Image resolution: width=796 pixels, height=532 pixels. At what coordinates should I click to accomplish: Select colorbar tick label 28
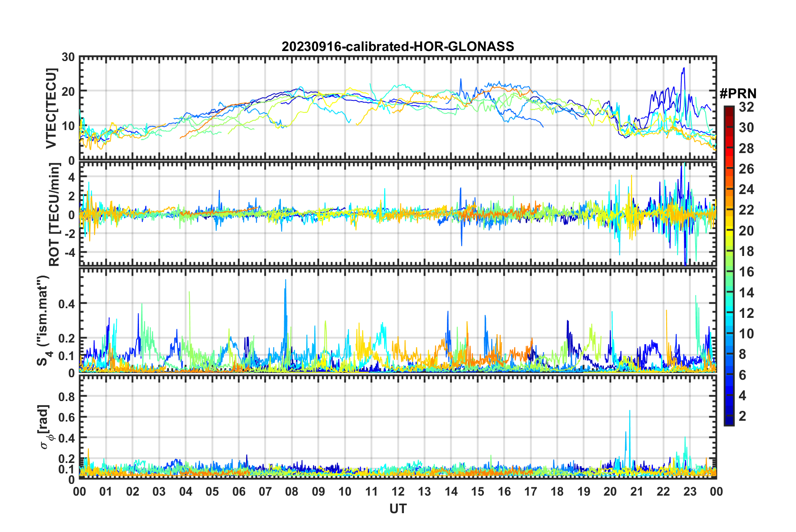(746, 148)
